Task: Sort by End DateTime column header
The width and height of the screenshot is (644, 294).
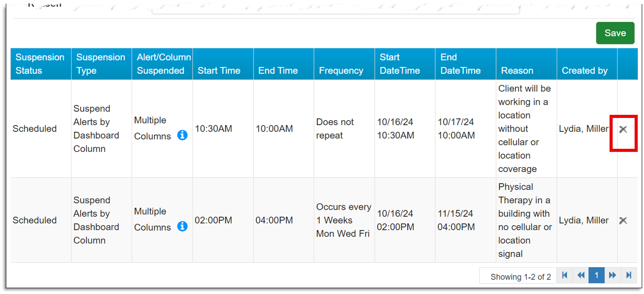Action: (460, 64)
